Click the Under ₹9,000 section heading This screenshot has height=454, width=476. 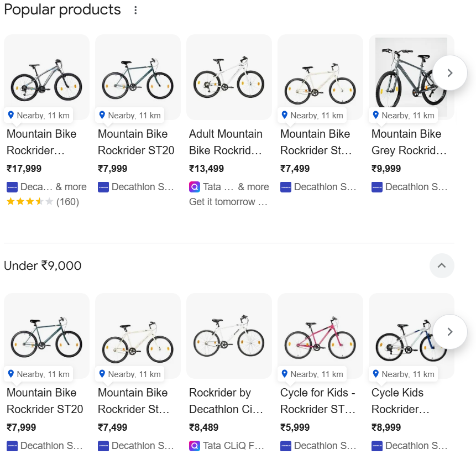43,265
